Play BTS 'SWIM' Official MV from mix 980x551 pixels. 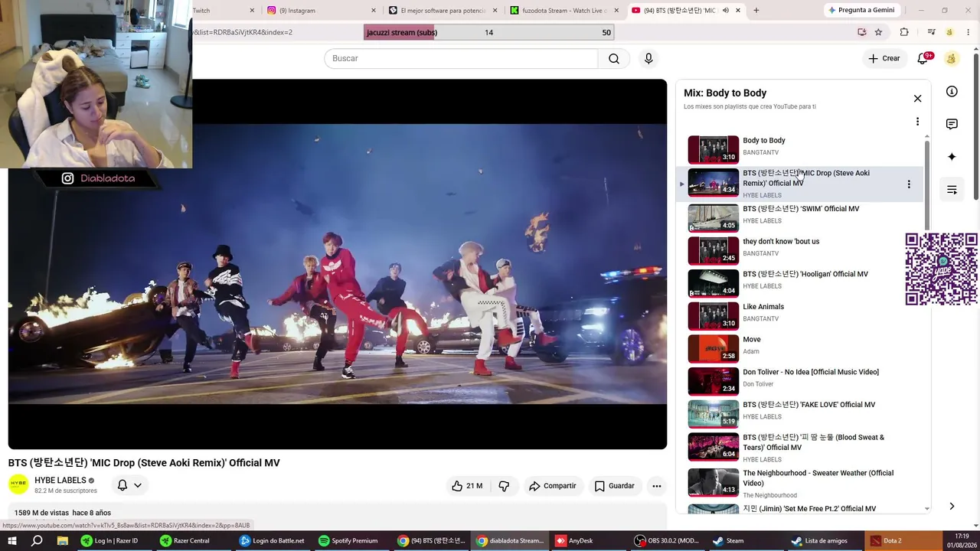[x=799, y=218]
